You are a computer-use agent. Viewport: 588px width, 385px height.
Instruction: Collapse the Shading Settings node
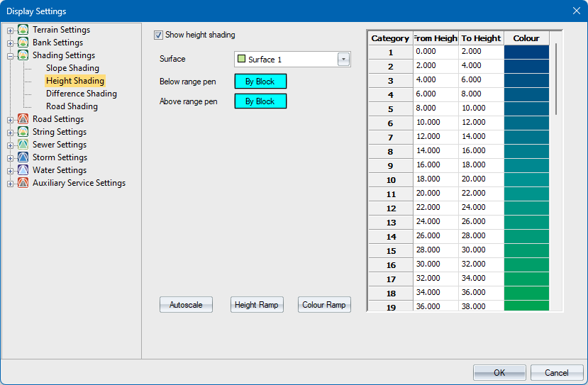(x=11, y=56)
